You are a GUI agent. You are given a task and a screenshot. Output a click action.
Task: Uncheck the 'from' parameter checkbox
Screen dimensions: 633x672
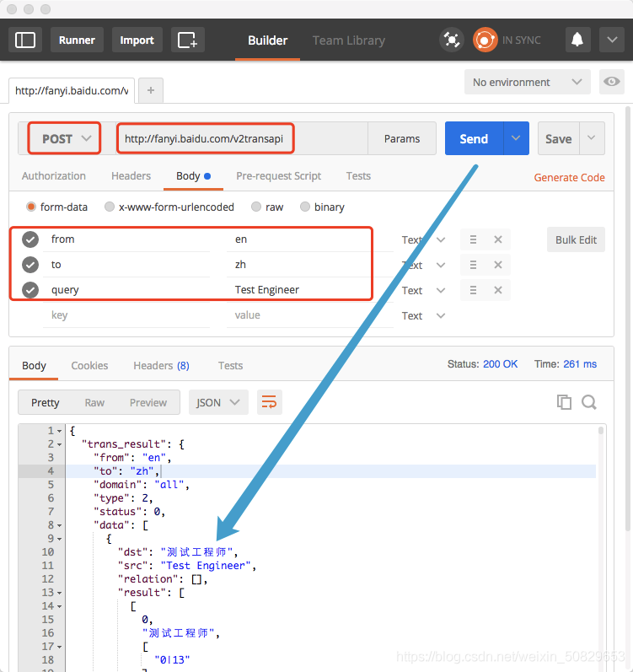(30, 239)
